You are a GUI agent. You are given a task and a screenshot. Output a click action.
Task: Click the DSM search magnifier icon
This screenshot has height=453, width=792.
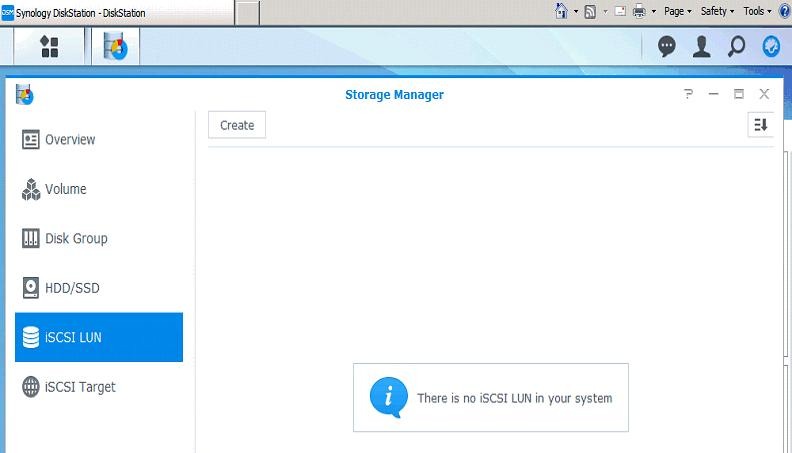coord(737,46)
